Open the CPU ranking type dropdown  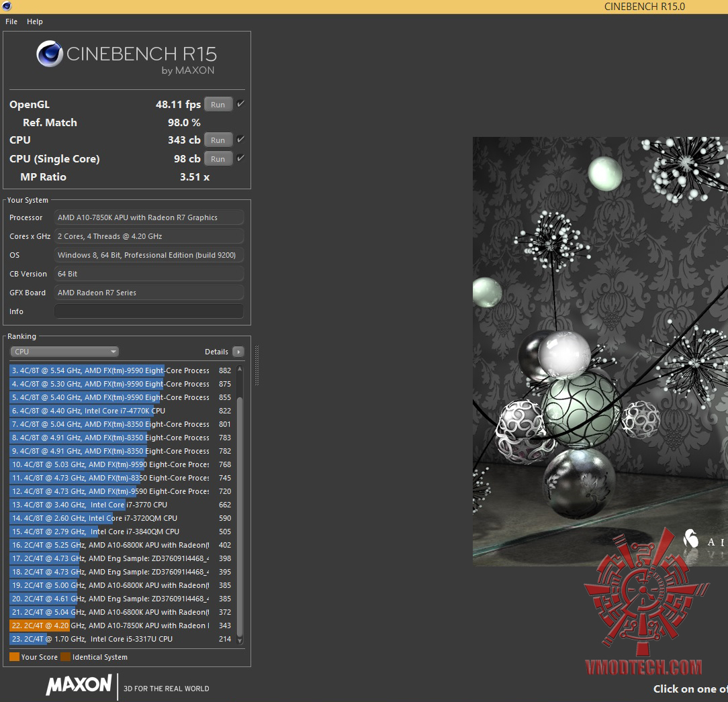pos(64,352)
